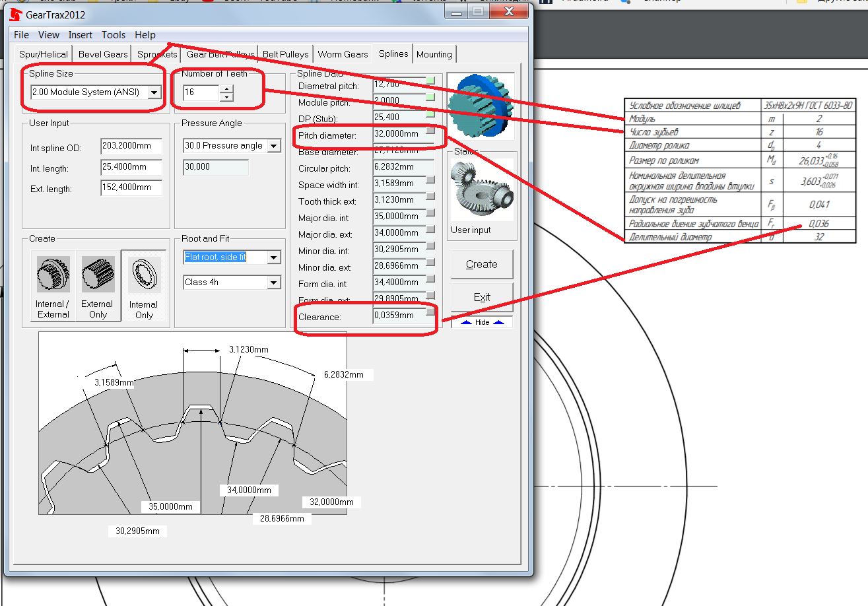Switch to the Mounting tab
The height and width of the screenshot is (606, 868).
(434, 55)
